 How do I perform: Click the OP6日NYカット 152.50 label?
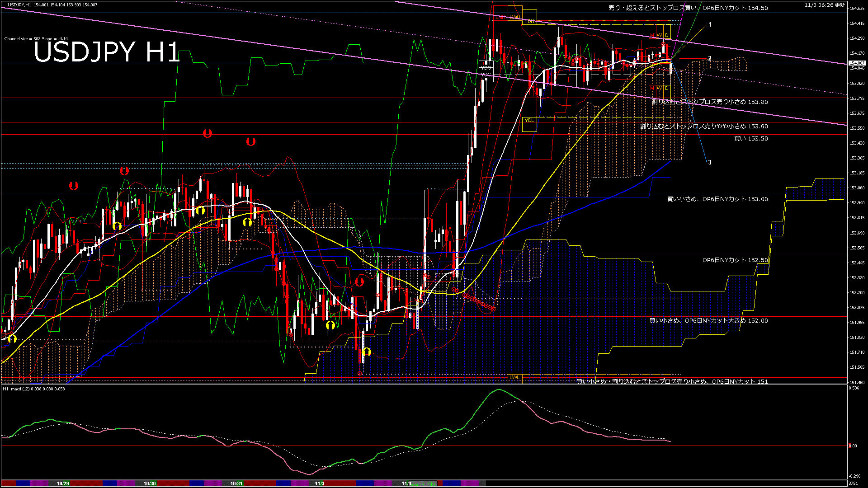735,260
